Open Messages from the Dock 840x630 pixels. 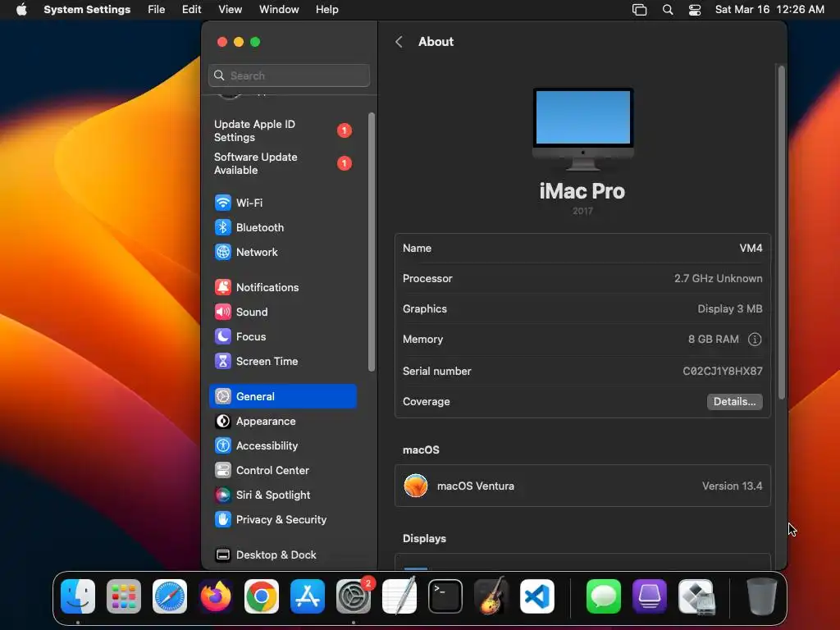(604, 596)
